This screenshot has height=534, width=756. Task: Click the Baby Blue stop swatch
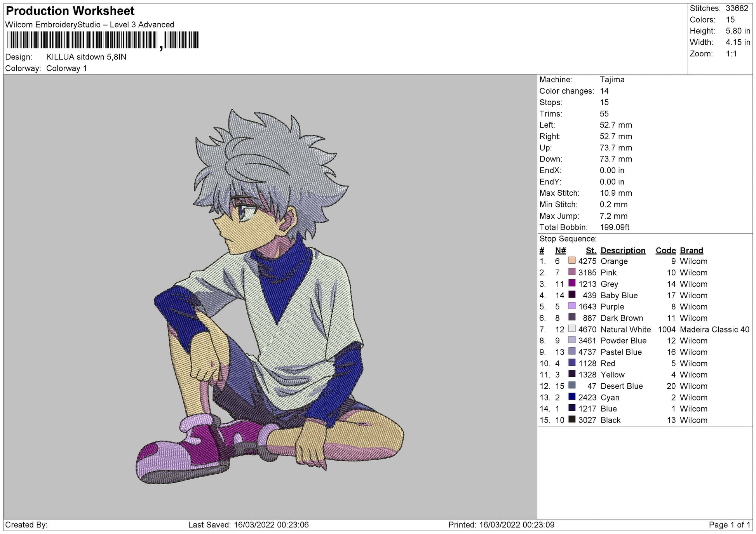(572, 294)
